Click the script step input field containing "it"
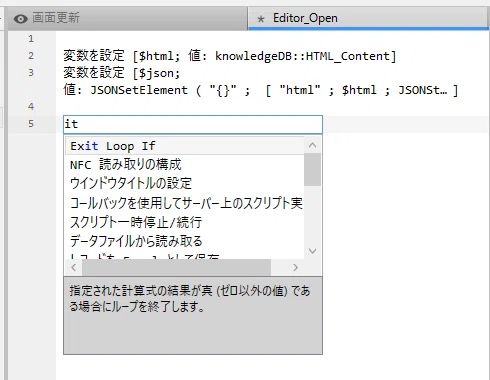Viewport: 490px width, 380px height. point(193,124)
